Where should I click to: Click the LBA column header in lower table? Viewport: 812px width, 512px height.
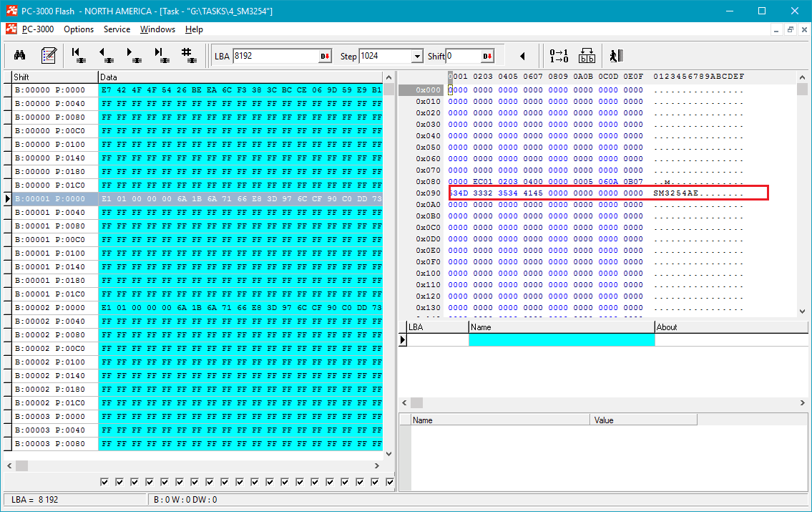coord(437,327)
